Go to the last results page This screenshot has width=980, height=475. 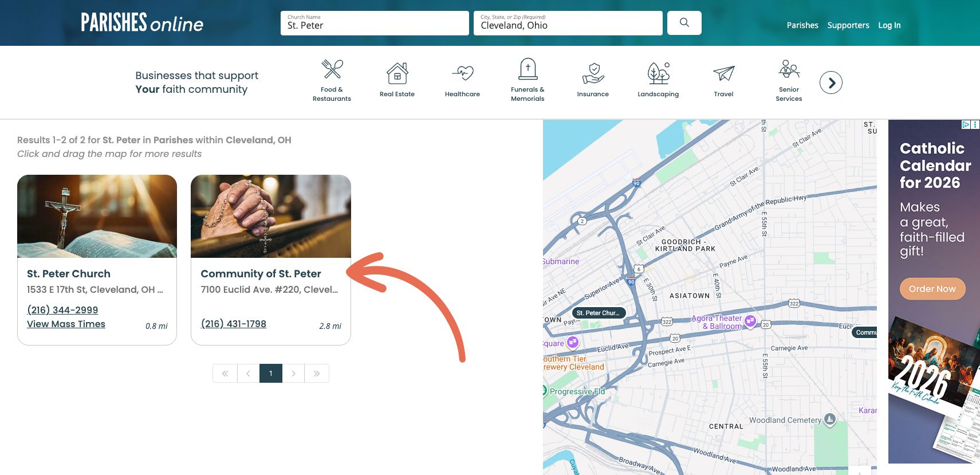click(317, 374)
